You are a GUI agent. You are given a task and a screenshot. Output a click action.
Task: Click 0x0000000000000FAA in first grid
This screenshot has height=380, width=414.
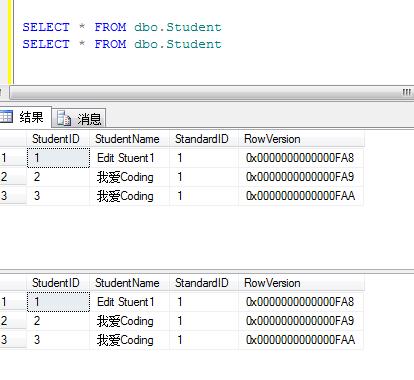(x=301, y=196)
